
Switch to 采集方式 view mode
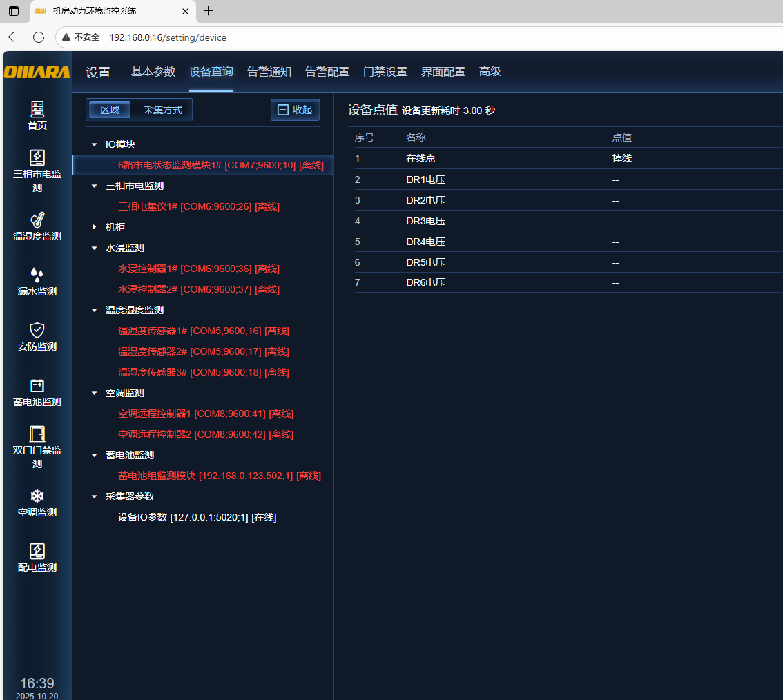pyautogui.click(x=162, y=110)
